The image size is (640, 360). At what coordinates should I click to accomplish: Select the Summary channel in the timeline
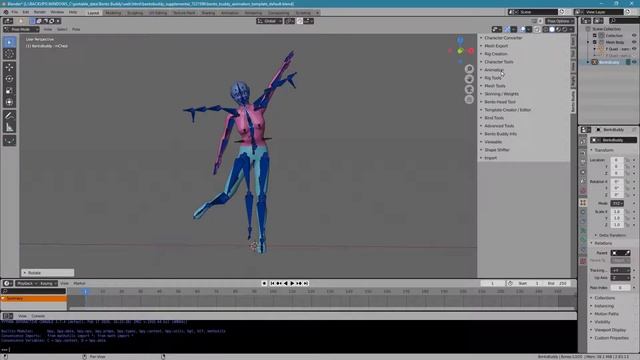pos(34,299)
